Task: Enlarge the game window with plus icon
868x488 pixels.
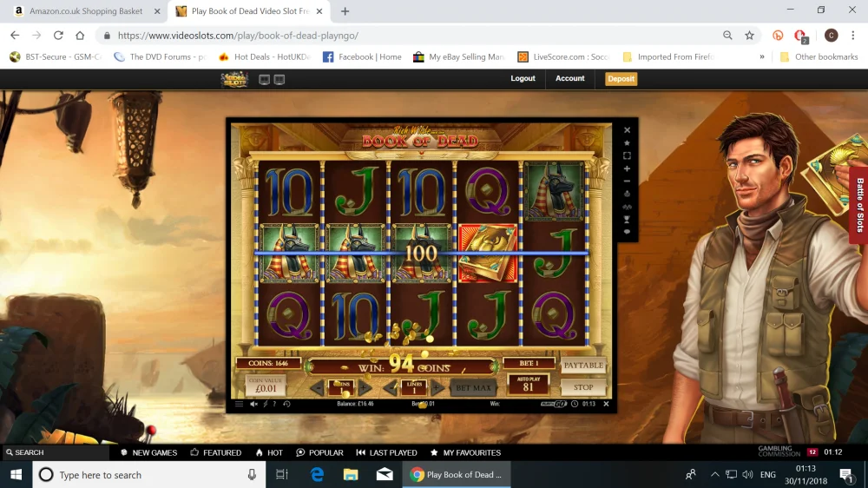Action: (628, 168)
